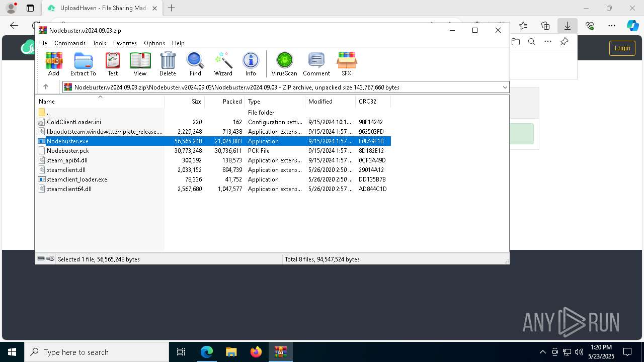Image resolution: width=644 pixels, height=362 pixels.
Task: Open the Tools menu
Action: click(99, 43)
